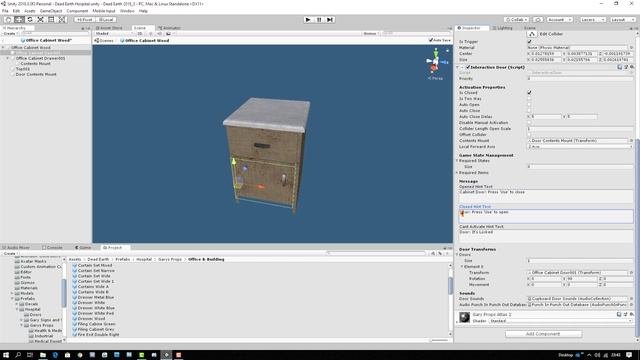The height and width of the screenshot is (360, 640).
Task: Open the Local Forward Axis dropdown
Action: click(x=580, y=147)
